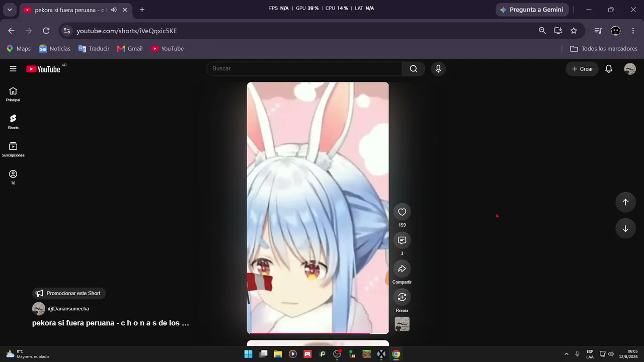
Task: Open the Traducir bookmark
Action: pos(94,49)
